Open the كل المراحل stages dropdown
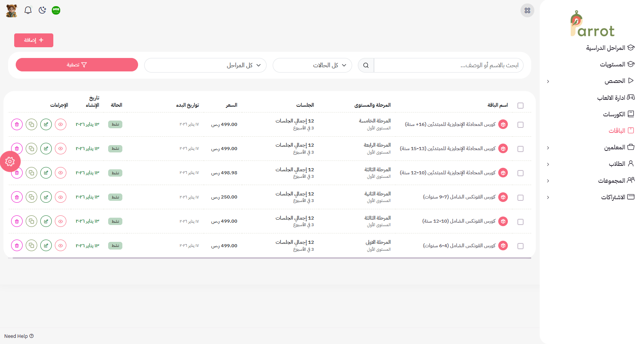Screen dimensions: 644x344 [205, 65]
